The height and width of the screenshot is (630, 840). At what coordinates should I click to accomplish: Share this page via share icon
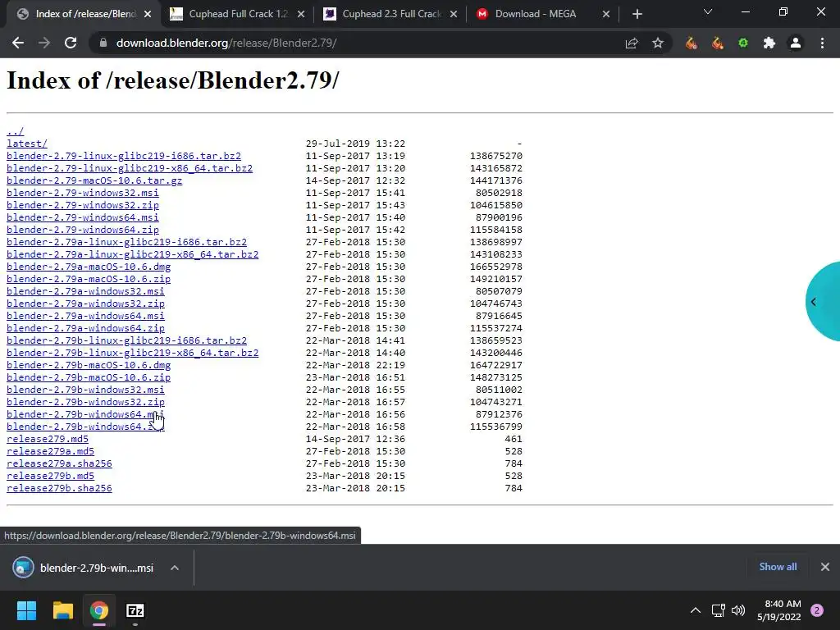632,43
